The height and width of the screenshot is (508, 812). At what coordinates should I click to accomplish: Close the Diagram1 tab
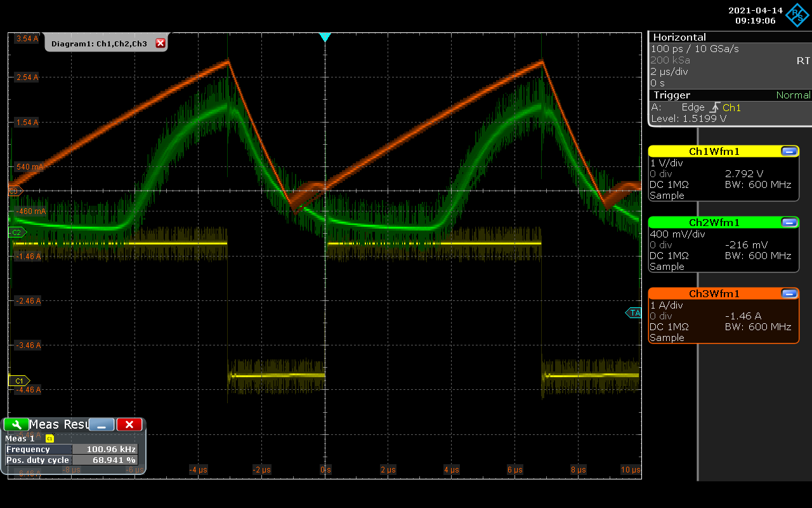pos(160,43)
